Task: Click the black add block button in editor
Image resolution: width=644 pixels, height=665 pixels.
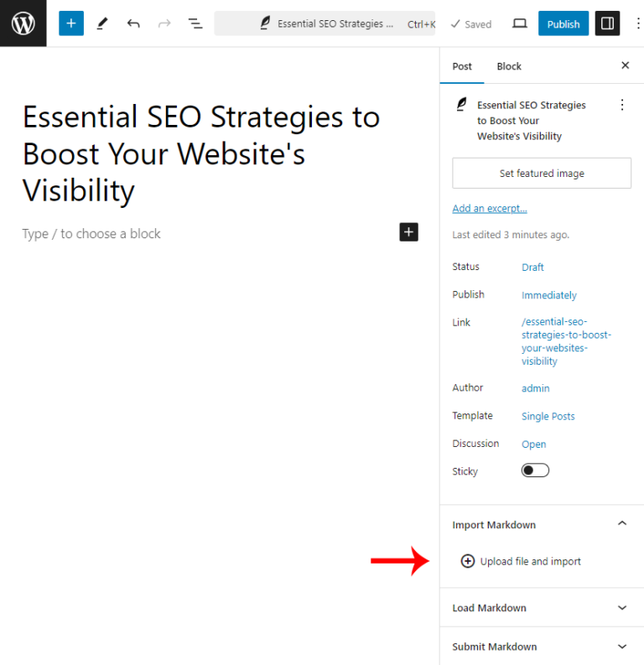Action: click(x=408, y=232)
